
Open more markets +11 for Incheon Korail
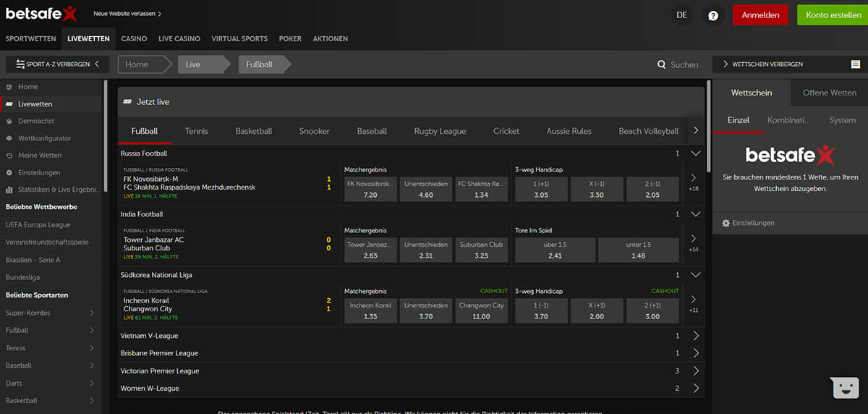pyautogui.click(x=694, y=303)
